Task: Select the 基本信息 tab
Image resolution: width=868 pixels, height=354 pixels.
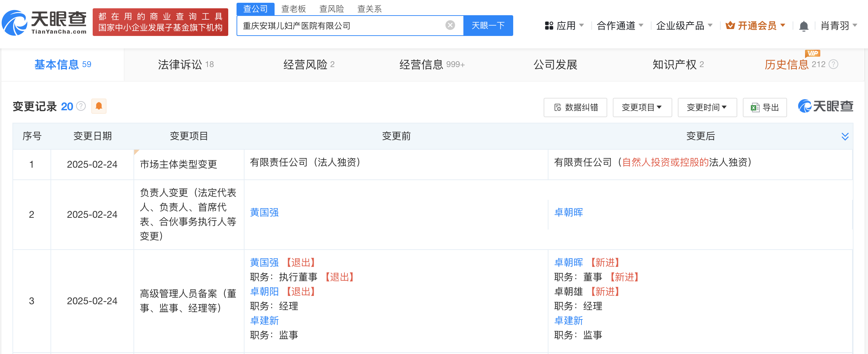Action: tap(63, 65)
